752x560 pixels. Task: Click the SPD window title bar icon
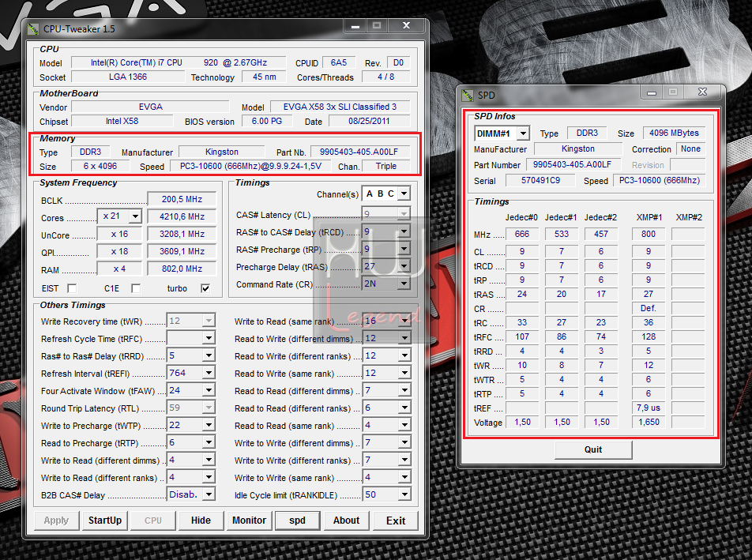(467, 95)
